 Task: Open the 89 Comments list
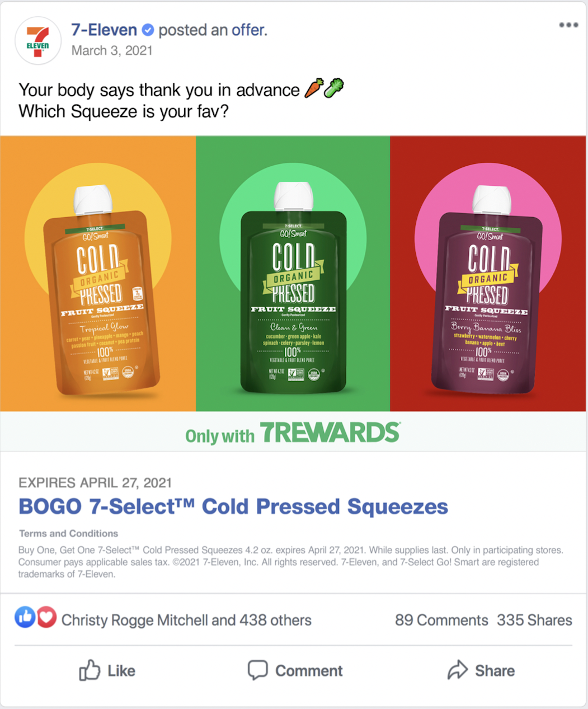tap(441, 620)
